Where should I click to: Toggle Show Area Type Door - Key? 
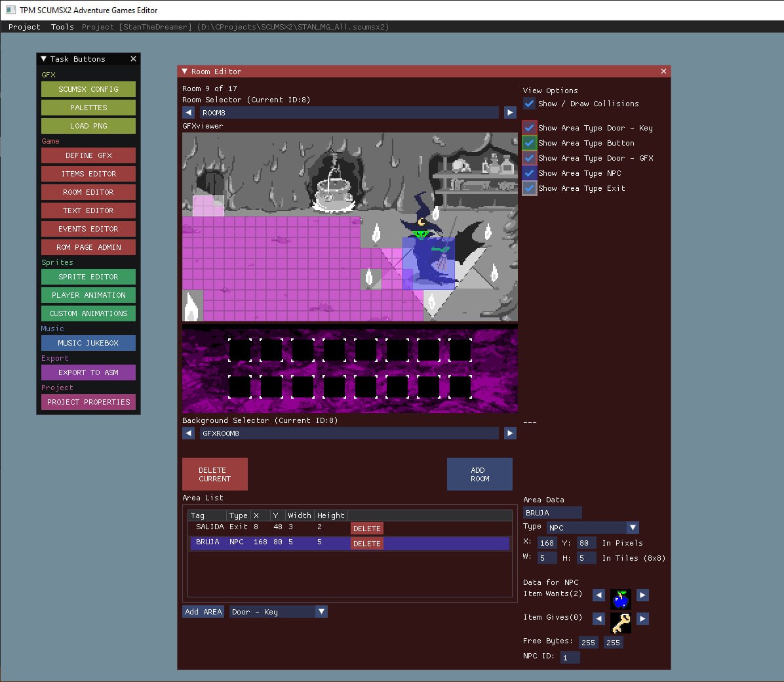tap(529, 128)
